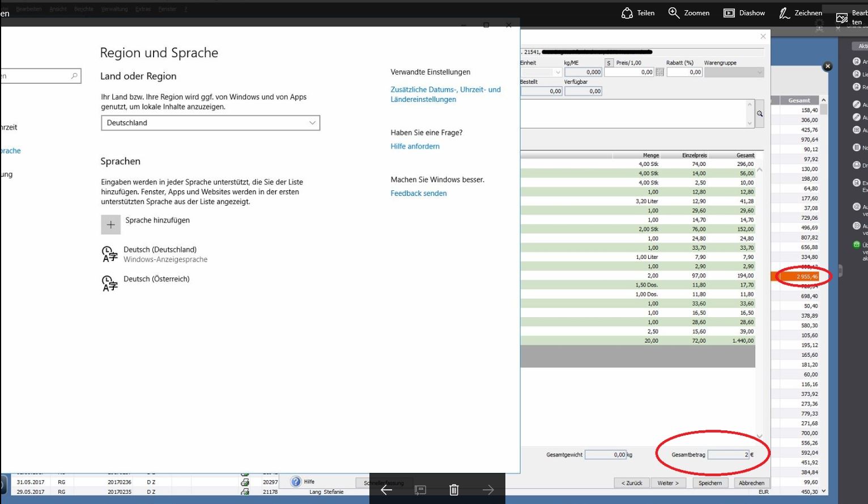Click the Gesamtgewicht field
Screen dimensions: 868x504
(606, 455)
